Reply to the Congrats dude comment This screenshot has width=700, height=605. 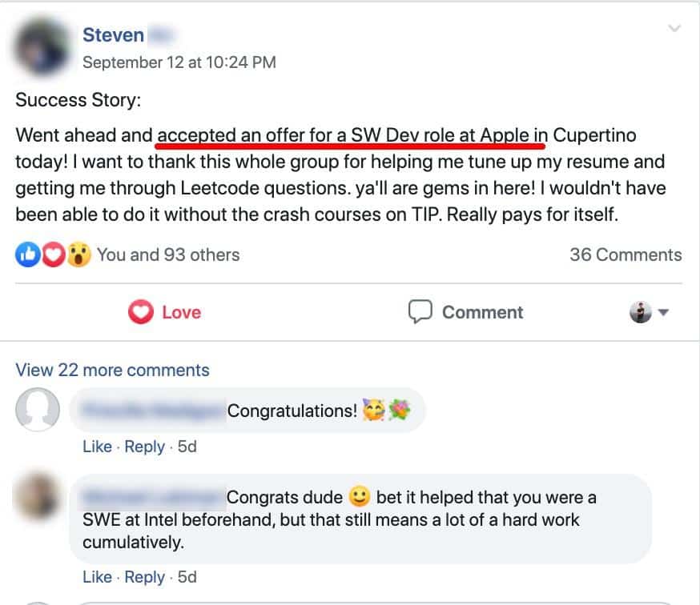click(x=145, y=577)
